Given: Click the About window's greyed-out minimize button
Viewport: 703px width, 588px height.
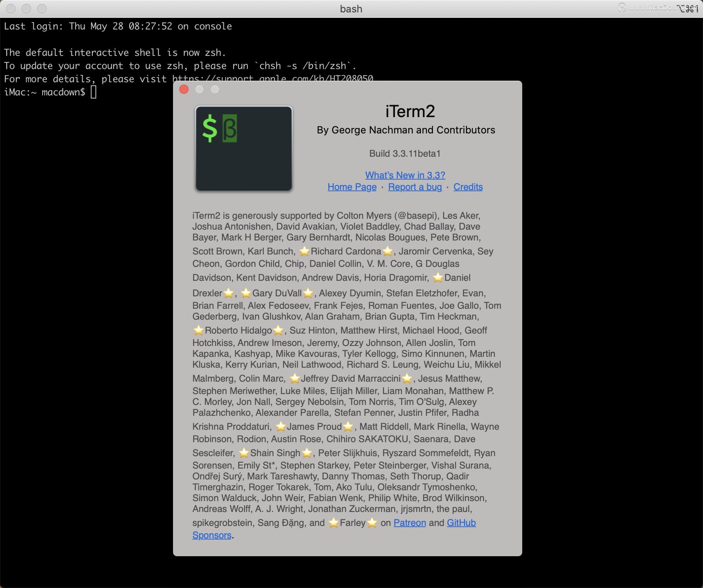Looking at the screenshot, I should point(199,90).
